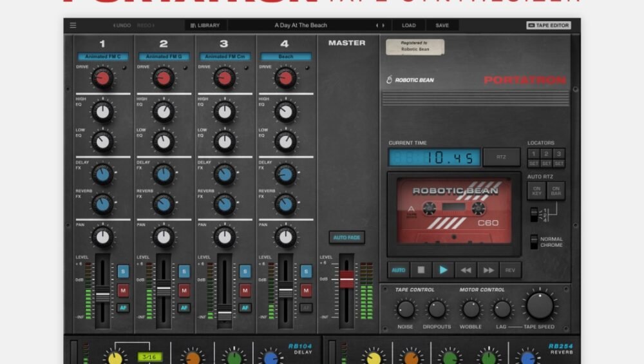
Task: Click channel 4 Reverb FX knob
Action: click(285, 204)
